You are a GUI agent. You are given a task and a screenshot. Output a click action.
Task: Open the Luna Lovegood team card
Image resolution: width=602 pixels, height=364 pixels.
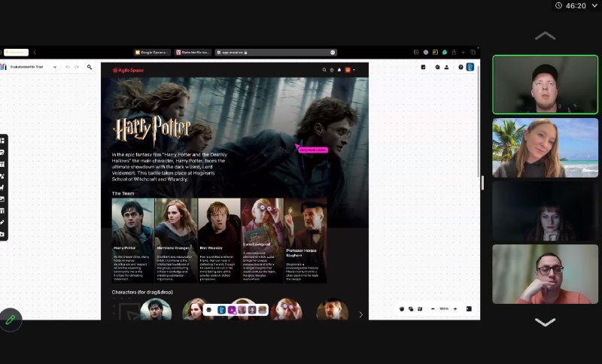[263, 241]
